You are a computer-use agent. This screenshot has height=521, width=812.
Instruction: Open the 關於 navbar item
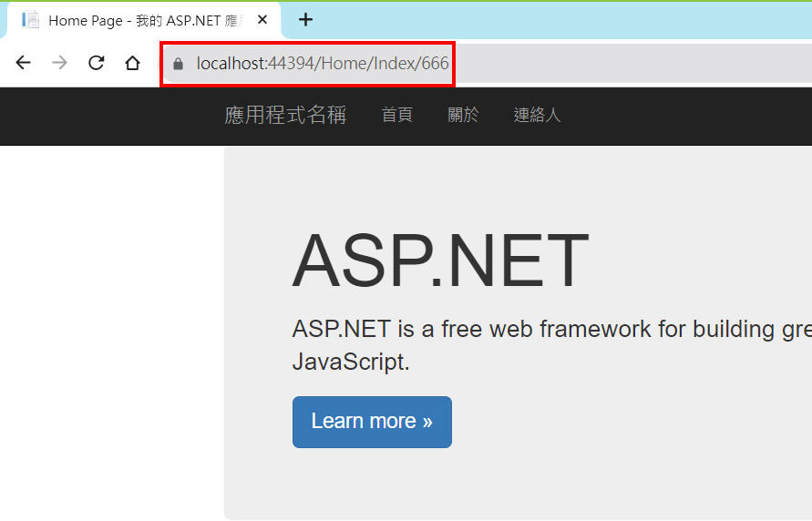[463, 115]
